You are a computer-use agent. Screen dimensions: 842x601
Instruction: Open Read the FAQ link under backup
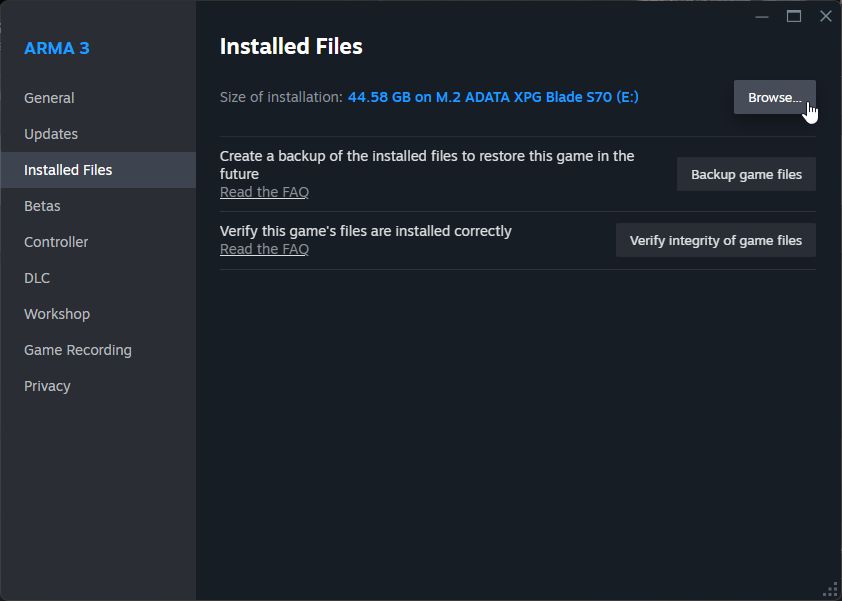tap(264, 192)
